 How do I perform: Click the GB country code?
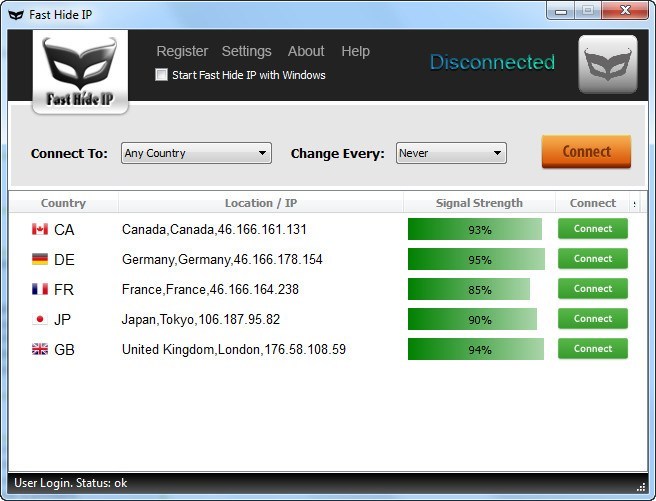click(x=64, y=350)
